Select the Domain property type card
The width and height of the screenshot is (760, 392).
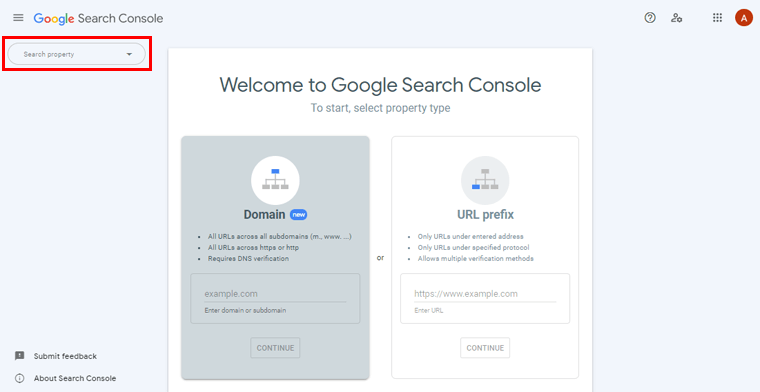coord(275,257)
